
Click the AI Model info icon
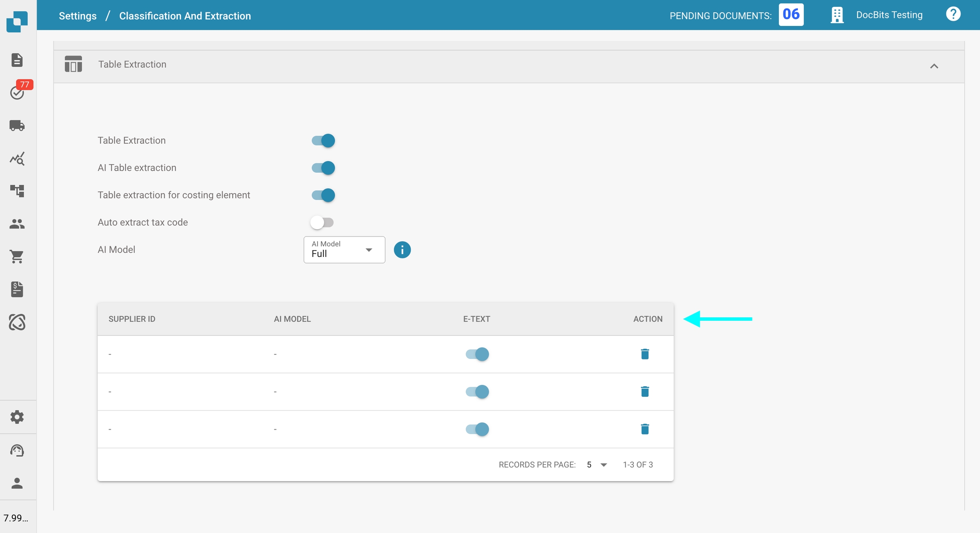click(402, 250)
